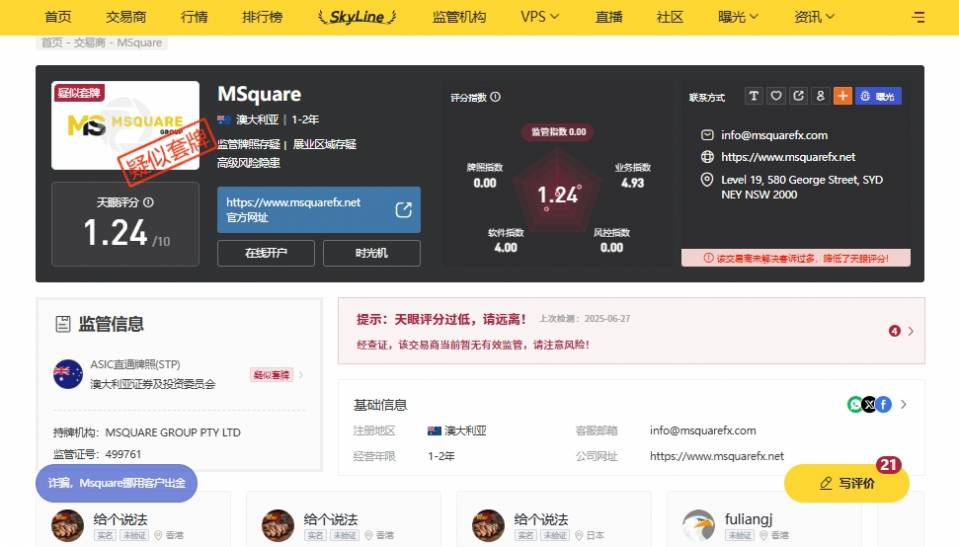Screen dimensions: 959x547
Task: Click the first 给个说法 reviewer avatar
Action: (67, 526)
